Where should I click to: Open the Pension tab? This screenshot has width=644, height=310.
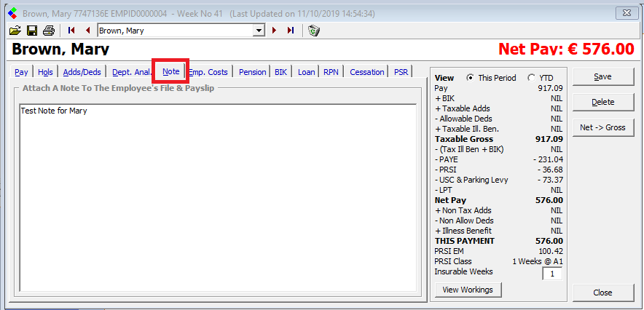pos(252,72)
